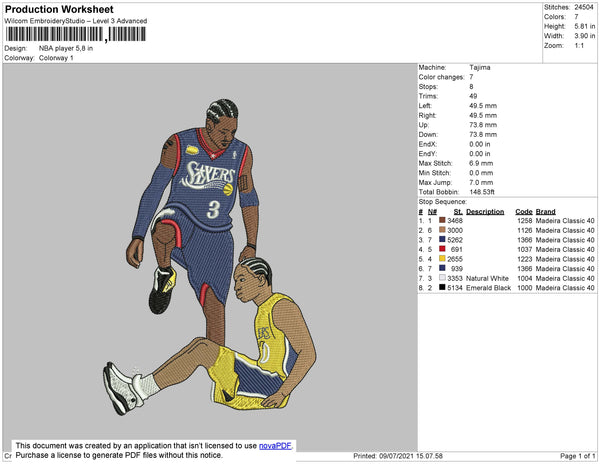Click the Up value 73.8 mm
The width and height of the screenshot is (600, 464).
(483, 125)
